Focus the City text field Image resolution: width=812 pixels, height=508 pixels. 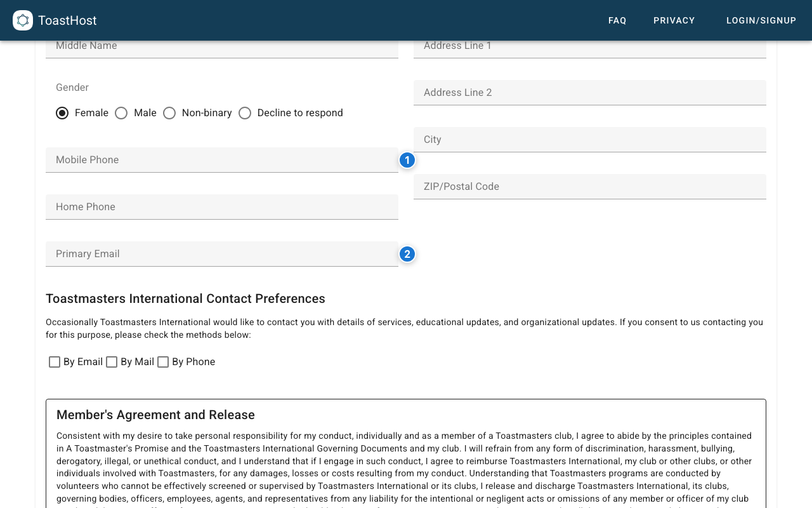(x=589, y=140)
